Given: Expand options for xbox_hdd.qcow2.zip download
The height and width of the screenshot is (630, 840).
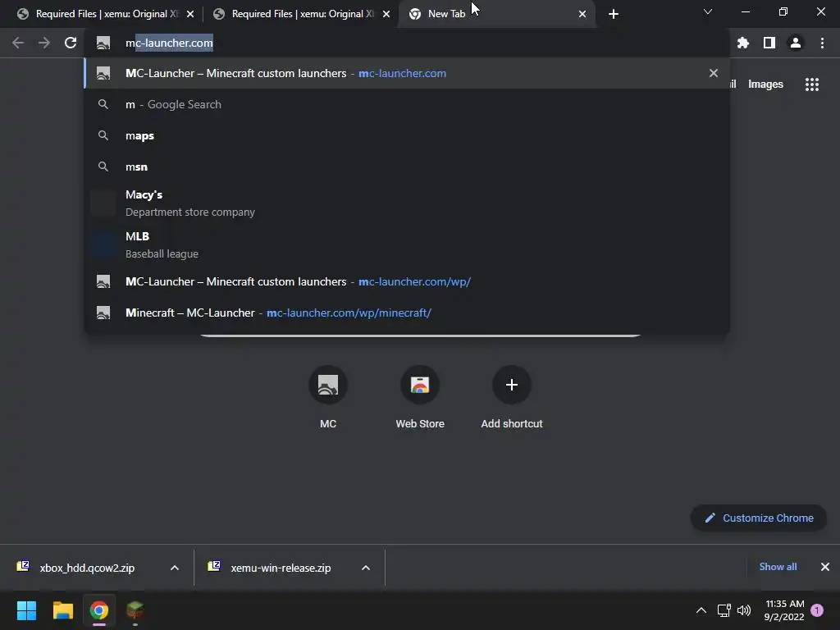Looking at the screenshot, I should click(175, 568).
